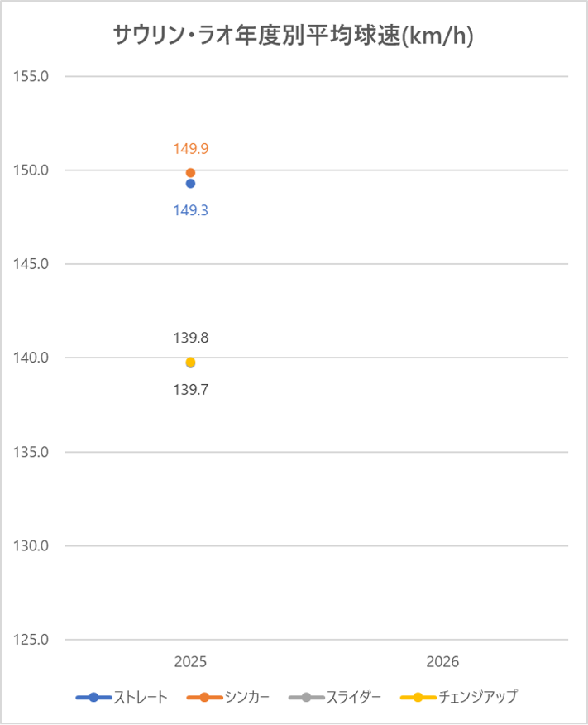
Task: Select the blue ストレート data point
Action: click(x=190, y=184)
